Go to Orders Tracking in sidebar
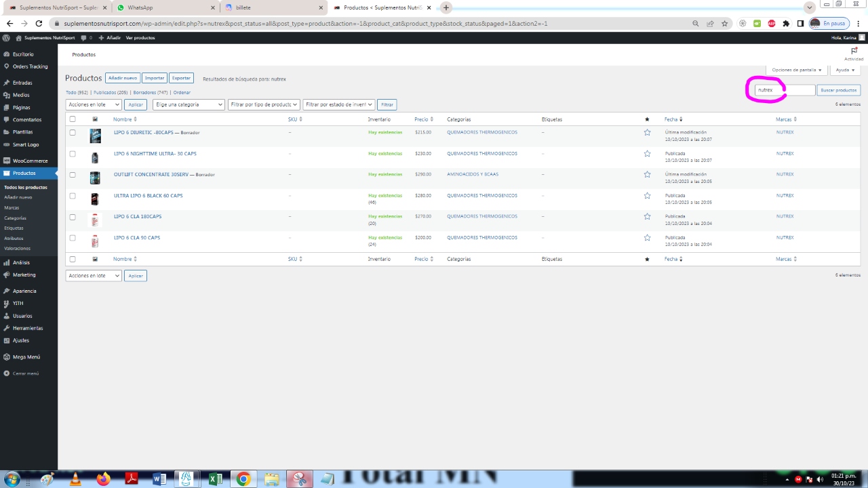Viewport: 868px width, 488px height. pos(30,66)
